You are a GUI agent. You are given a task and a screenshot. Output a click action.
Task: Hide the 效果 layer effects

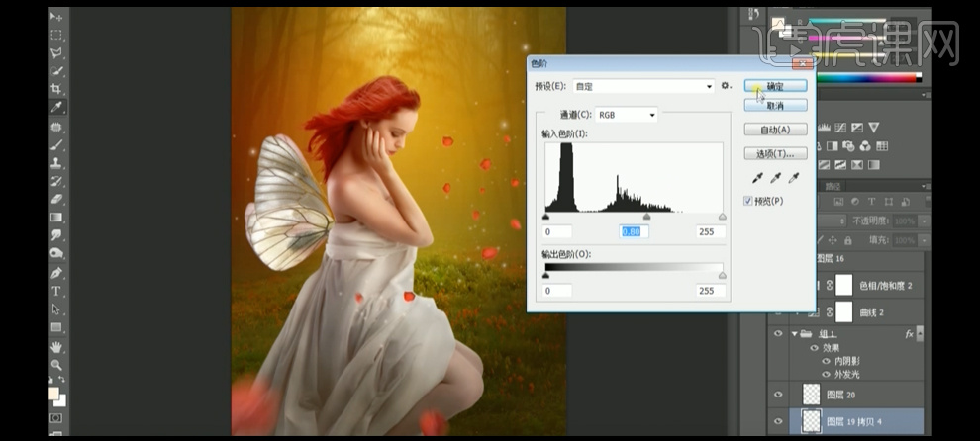[x=815, y=348]
